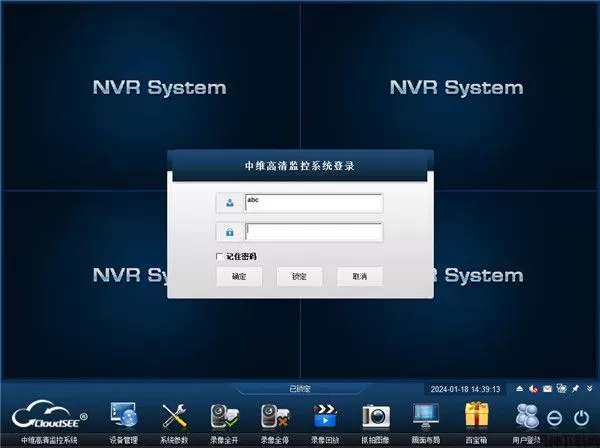Click the date time 2024-01-18 14:39:13
The image size is (600, 448).
(x=465, y=389)
